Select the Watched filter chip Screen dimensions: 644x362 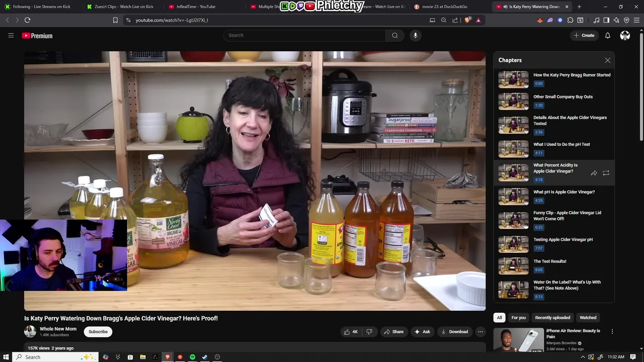(x=588, y=318)
